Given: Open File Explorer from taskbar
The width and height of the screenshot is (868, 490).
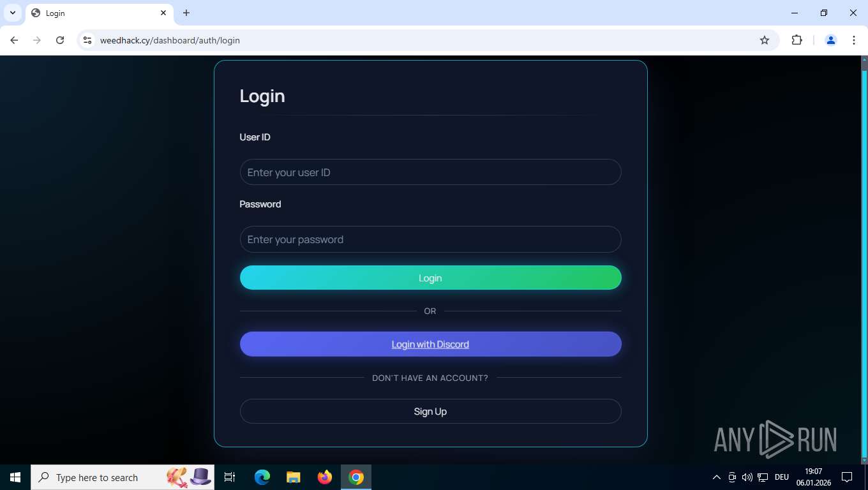Looking at the screenshot, I should [294, 477].
